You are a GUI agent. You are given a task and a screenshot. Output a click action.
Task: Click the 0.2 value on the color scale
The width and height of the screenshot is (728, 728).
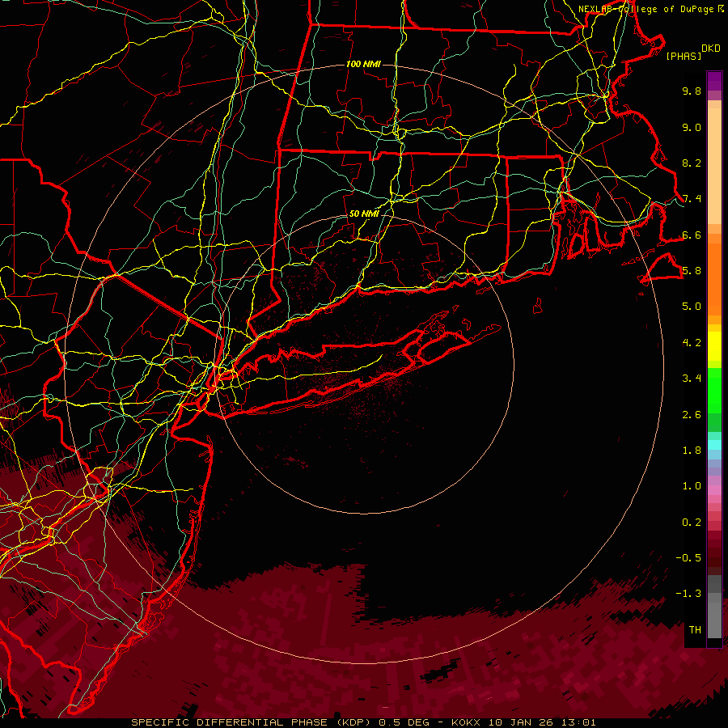(x=692, y=523)
